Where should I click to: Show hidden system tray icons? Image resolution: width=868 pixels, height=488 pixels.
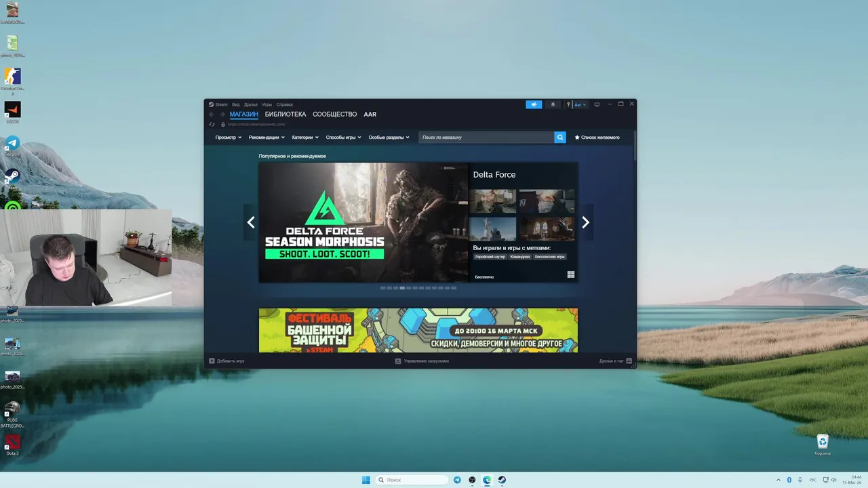(778, 480)
